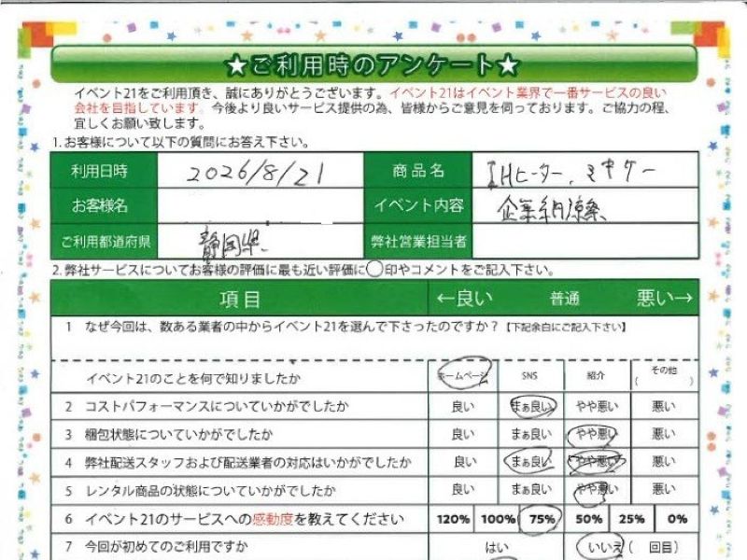
Task: Click the イベント21のことを何で知りましたか question
Action: pyautogui.click(x=193, y=379)
